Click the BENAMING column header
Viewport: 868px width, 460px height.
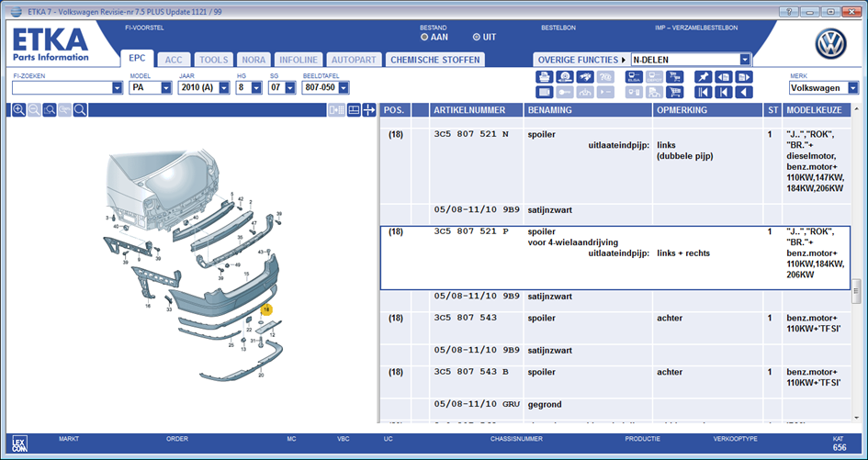(x=588, y=110)
